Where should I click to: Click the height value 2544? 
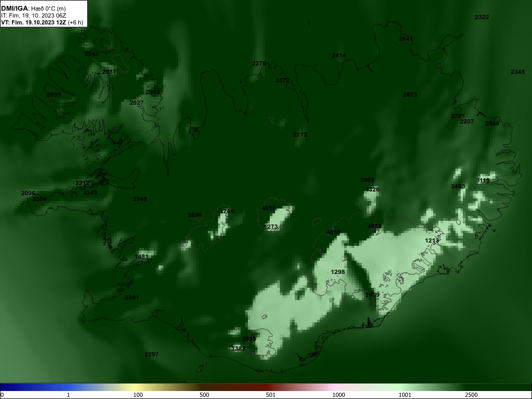(x=492, y=123)
